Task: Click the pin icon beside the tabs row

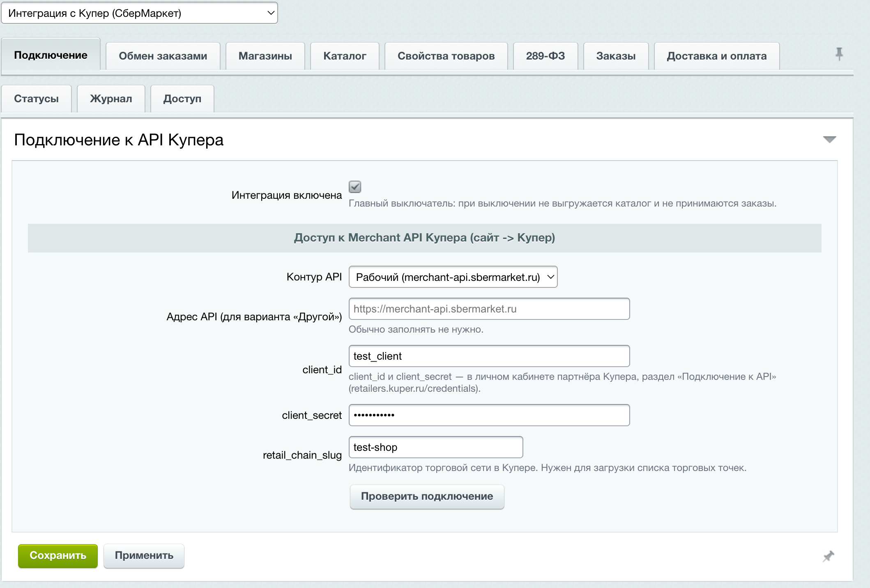Action: pyautogui.click(x=839, y=54)
